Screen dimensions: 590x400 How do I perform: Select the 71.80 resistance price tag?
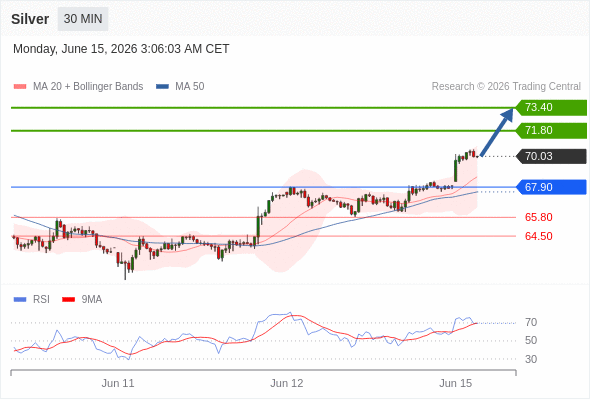[551, 131]
